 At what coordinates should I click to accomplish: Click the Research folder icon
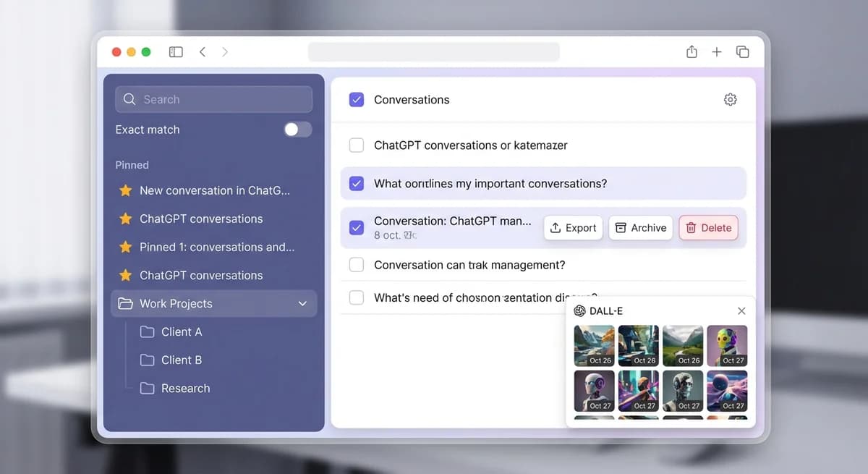tap(147, 388)
